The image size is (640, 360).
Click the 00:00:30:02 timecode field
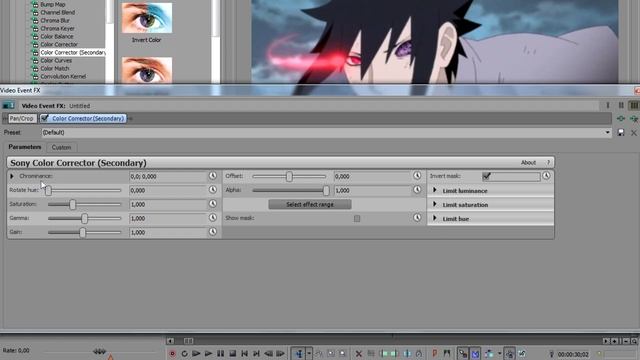(x=573, y=354)
